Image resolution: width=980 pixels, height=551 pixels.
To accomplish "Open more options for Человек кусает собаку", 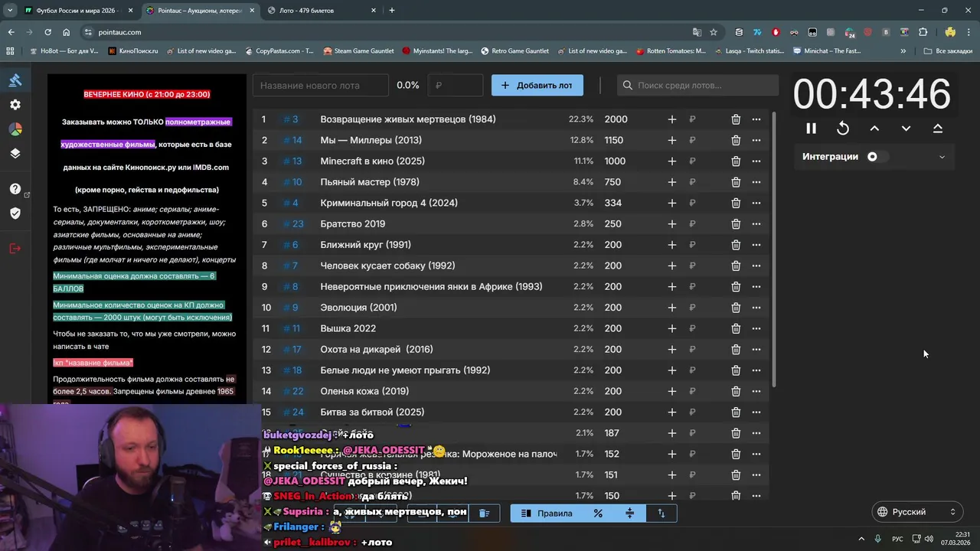I will click(x=756, y=266).
